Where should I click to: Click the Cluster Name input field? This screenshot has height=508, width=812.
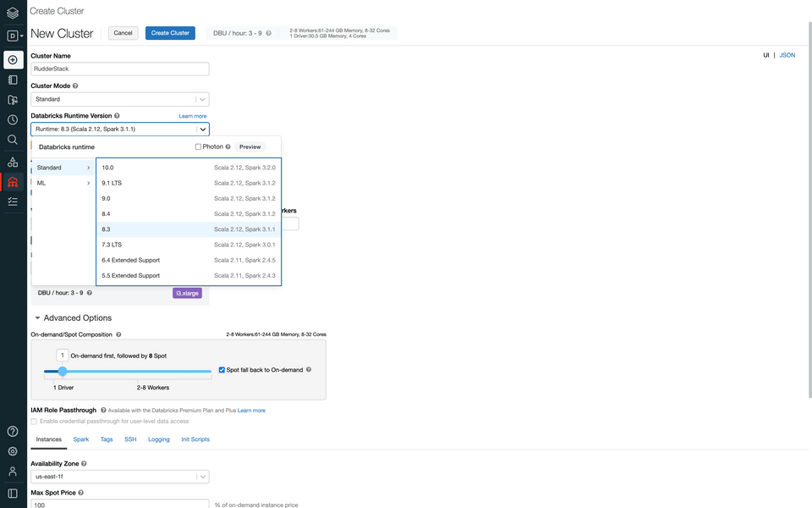click(119, 69)
